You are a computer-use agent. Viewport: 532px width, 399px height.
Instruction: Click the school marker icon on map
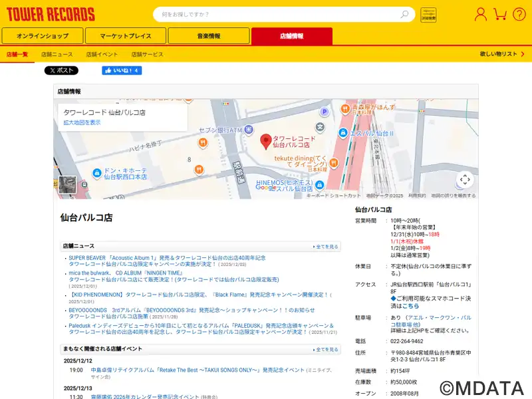coord(320,127)
